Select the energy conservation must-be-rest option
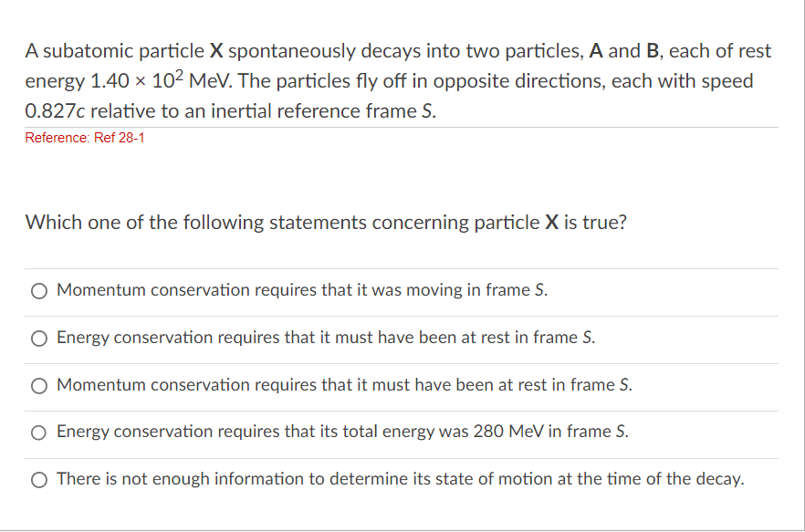 pos(39,338)
